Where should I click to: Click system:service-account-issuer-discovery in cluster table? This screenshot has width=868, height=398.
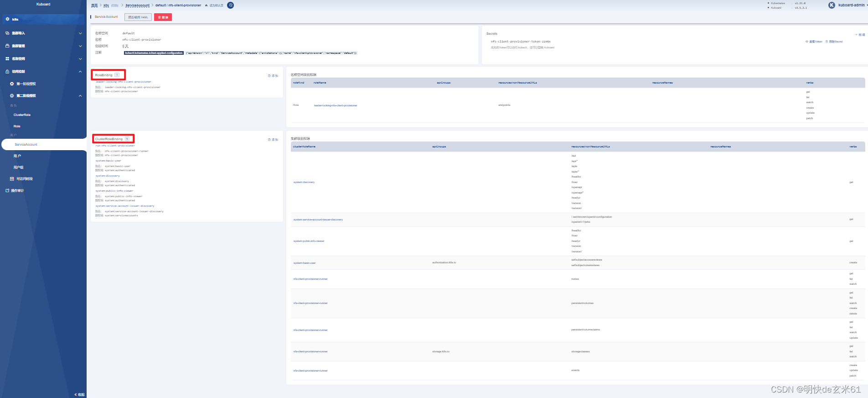(x=318, y=220)
